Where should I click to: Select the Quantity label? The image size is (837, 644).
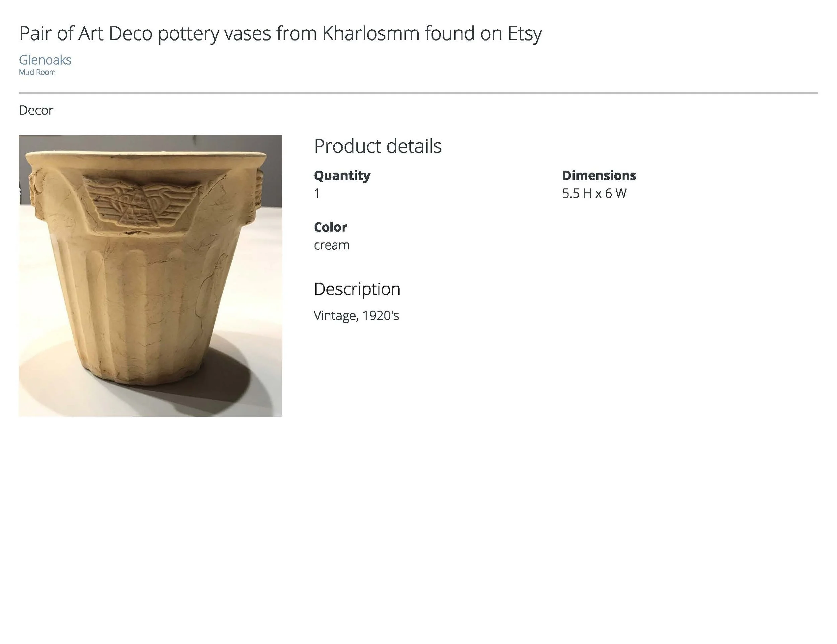tap(342, 175)
